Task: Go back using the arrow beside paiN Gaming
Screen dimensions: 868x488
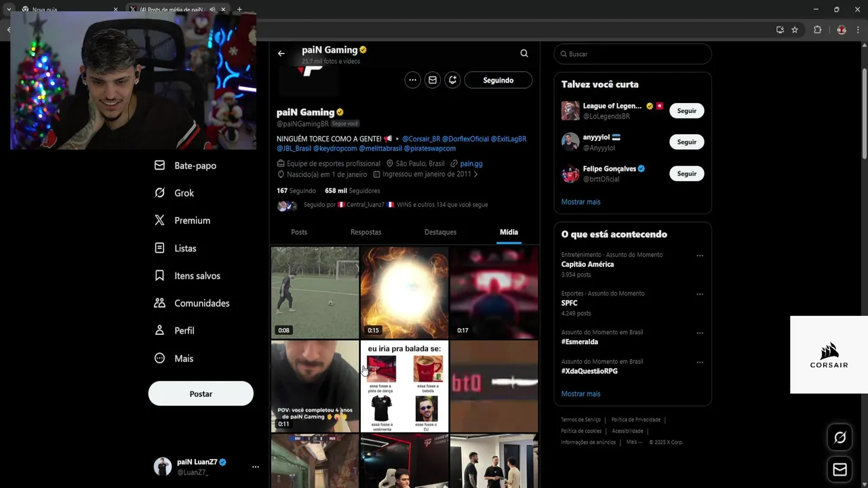Action: click(281, 54)
